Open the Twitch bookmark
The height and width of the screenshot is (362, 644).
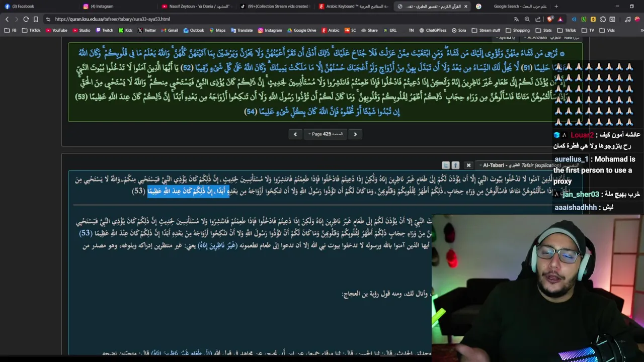point(104,30)
